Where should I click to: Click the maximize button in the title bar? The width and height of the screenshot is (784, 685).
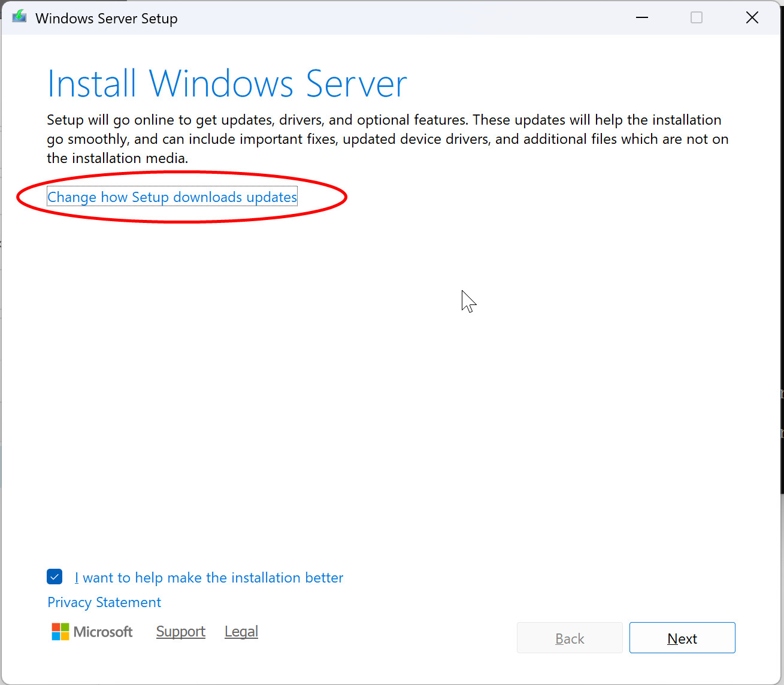(x=697, y=18)
